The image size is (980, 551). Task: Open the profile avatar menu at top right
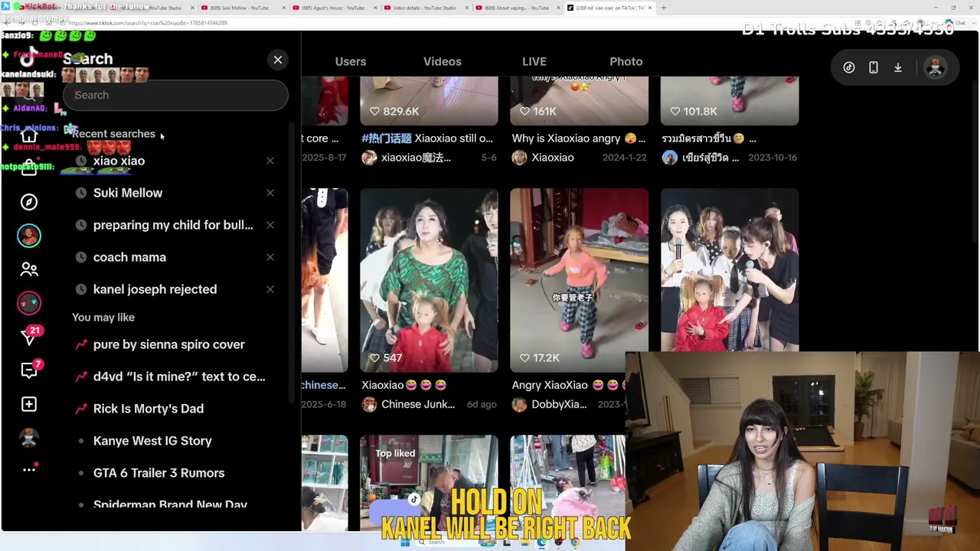[x=935, y=67]
